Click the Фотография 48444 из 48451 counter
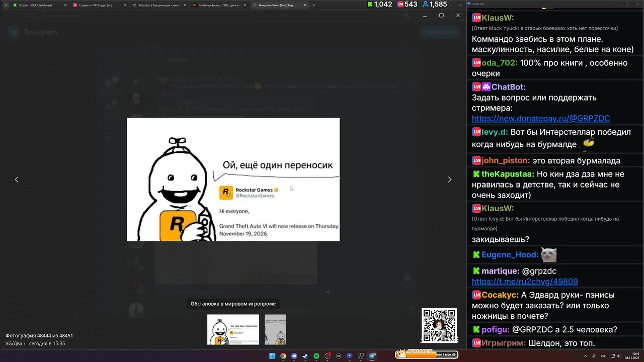 39,335
